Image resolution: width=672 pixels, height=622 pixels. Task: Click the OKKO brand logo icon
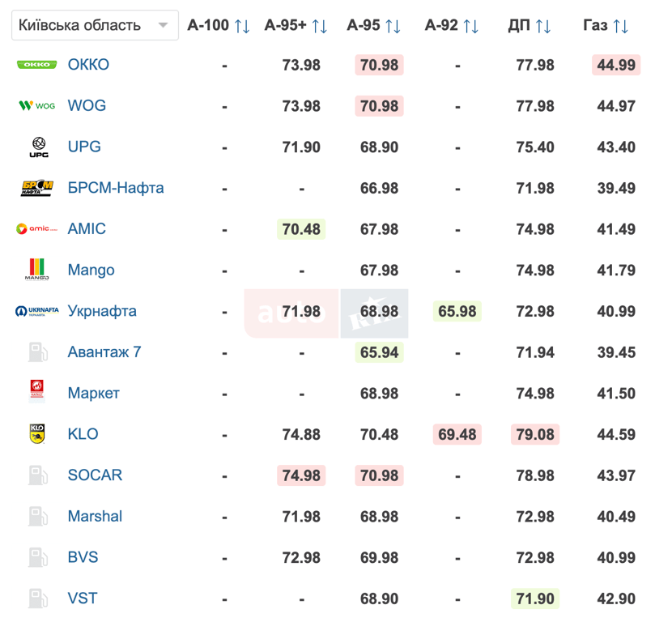click(37, 65)
